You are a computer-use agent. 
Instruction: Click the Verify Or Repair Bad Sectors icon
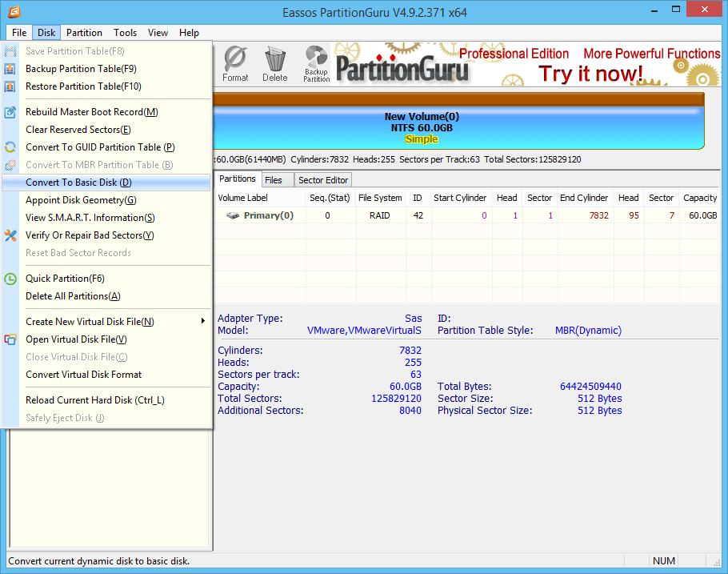(x=10, y=235)
